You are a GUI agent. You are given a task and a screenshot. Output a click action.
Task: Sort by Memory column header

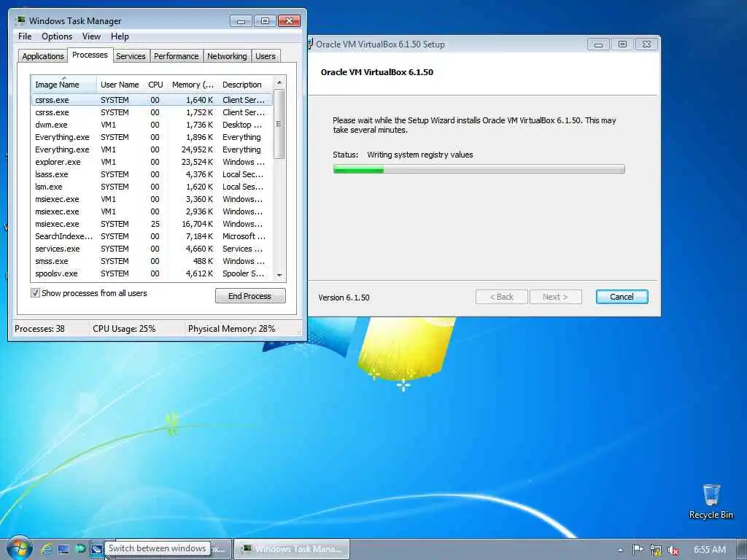[x=193, y=85]
